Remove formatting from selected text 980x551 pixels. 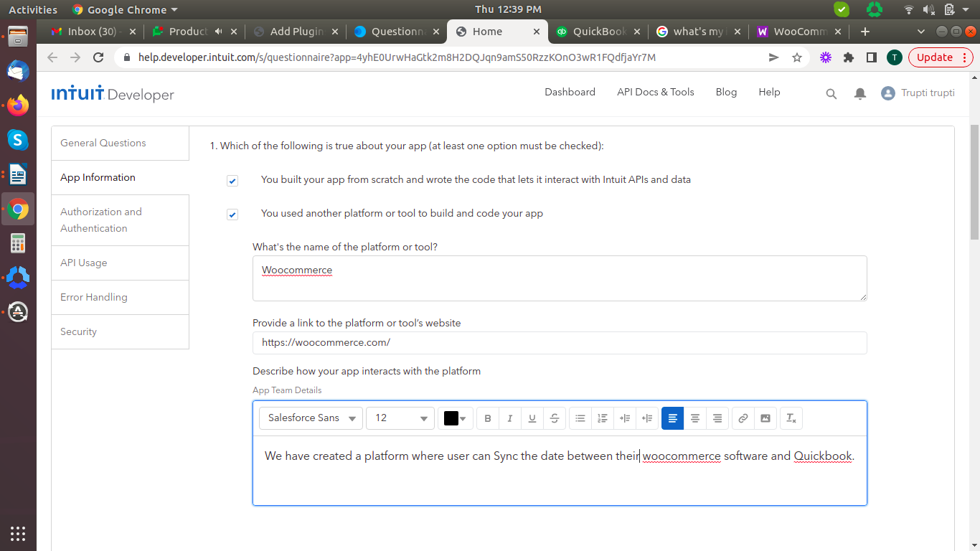point(791,418)
